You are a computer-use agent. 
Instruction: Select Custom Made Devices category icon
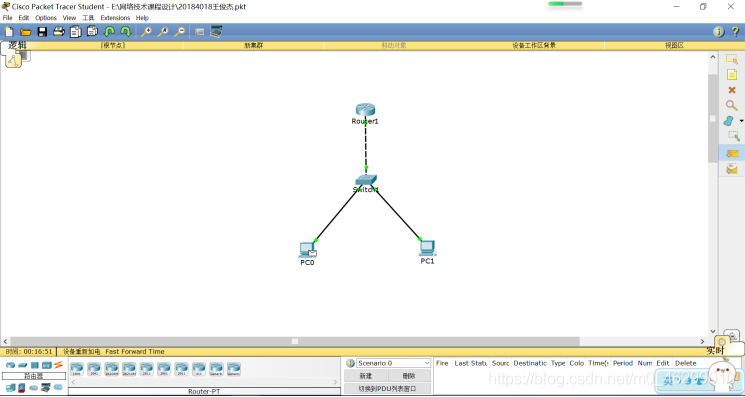point(46,388)
